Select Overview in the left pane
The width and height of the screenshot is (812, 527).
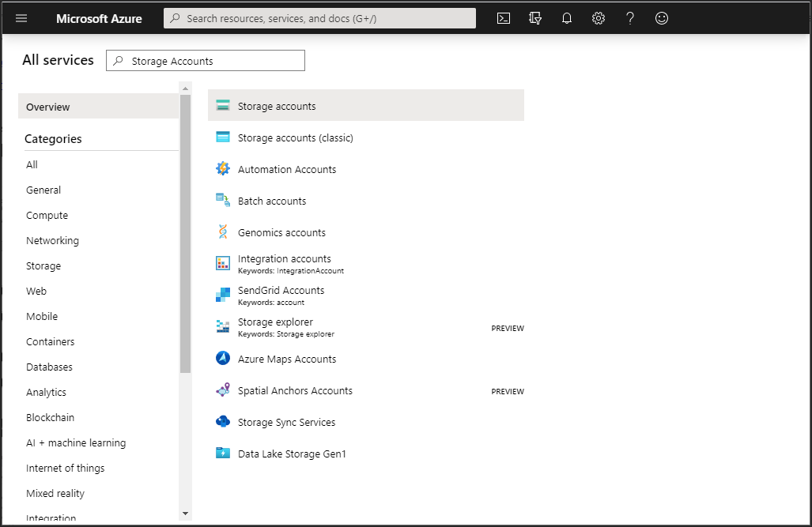[98, 107]
